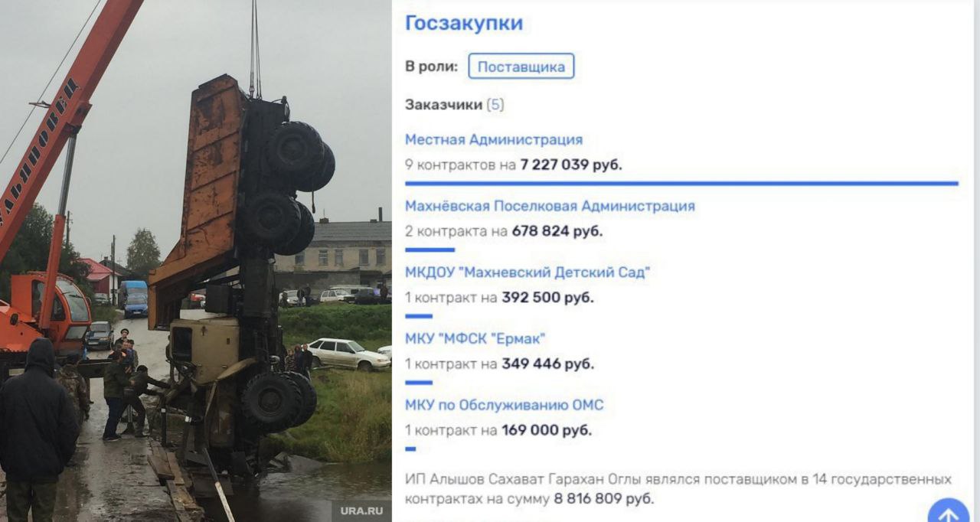Click the Детский Сад contract bar

[x=418, y=316]
